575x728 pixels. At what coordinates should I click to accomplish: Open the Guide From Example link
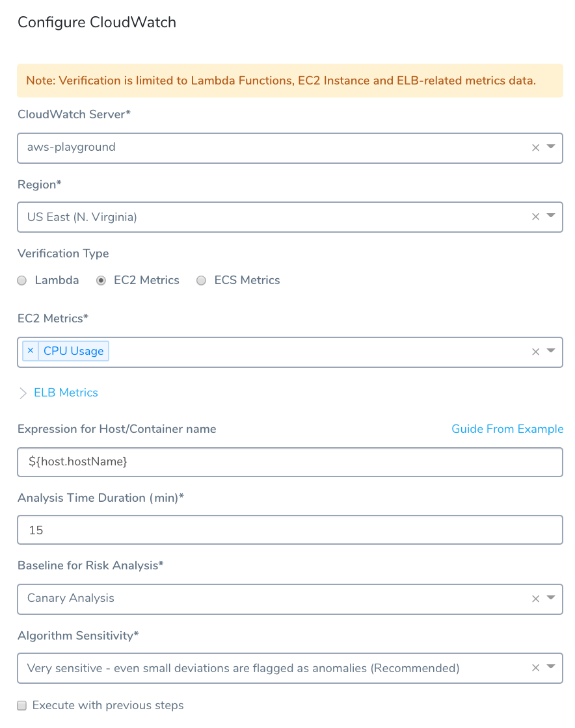coord(507,429)
